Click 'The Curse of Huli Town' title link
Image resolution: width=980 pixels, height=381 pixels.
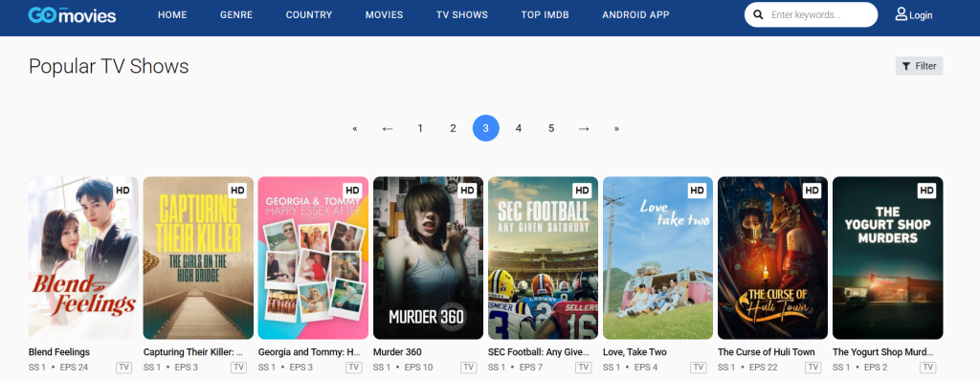click(x=767, y=352)
